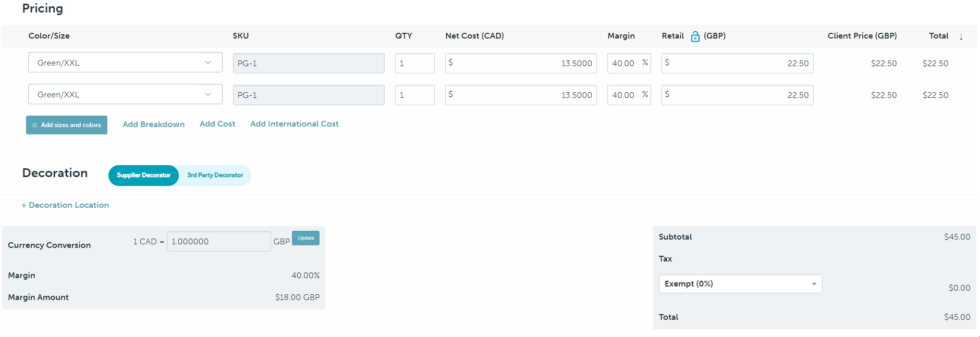Open the second row Color/Size dropdown
Screen dimensions: 980x337
[x=125, y=95]
